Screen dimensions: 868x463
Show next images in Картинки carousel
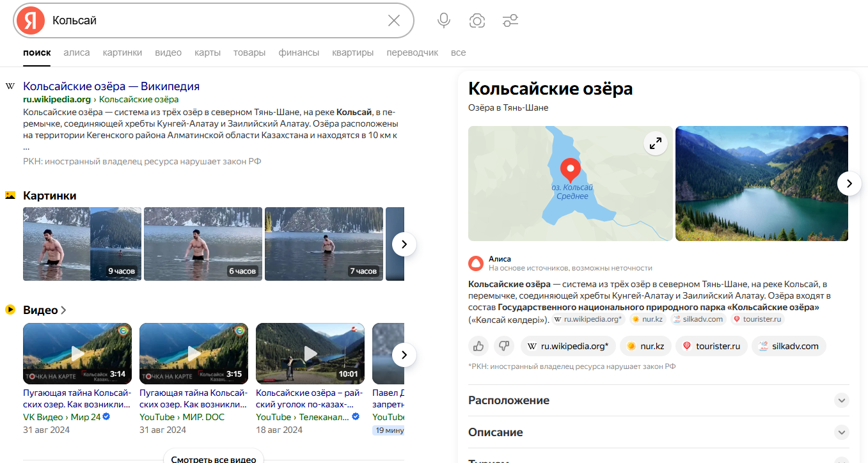tap(404, 244)
